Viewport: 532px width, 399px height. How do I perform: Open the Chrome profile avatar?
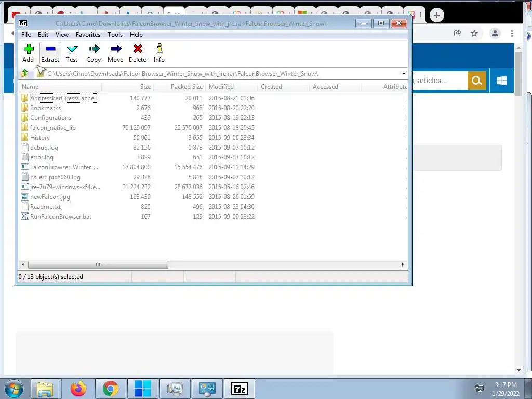[x=495, y=33]
